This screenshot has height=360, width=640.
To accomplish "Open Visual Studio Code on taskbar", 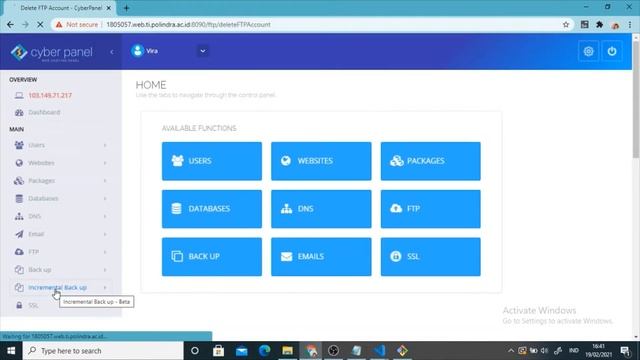I will pos(379,351).
